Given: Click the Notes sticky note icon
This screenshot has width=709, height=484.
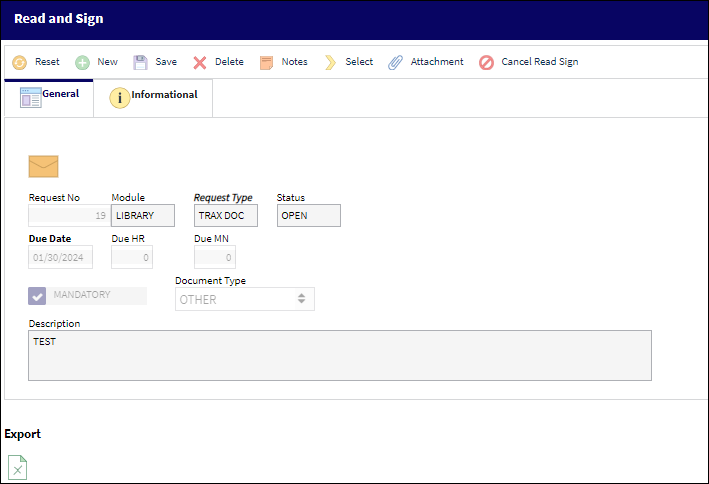Looking at the screenshot, I should [x=266, y=62].
